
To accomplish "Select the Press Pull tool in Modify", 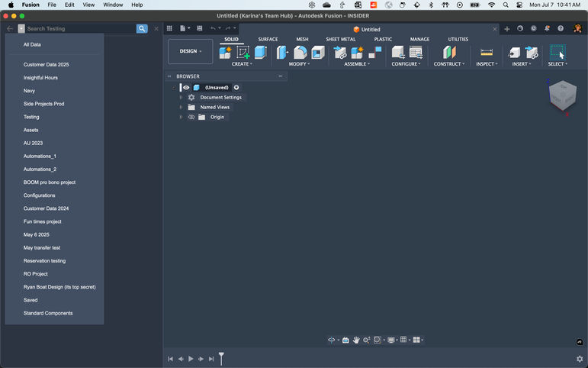I will pos(282,53).
